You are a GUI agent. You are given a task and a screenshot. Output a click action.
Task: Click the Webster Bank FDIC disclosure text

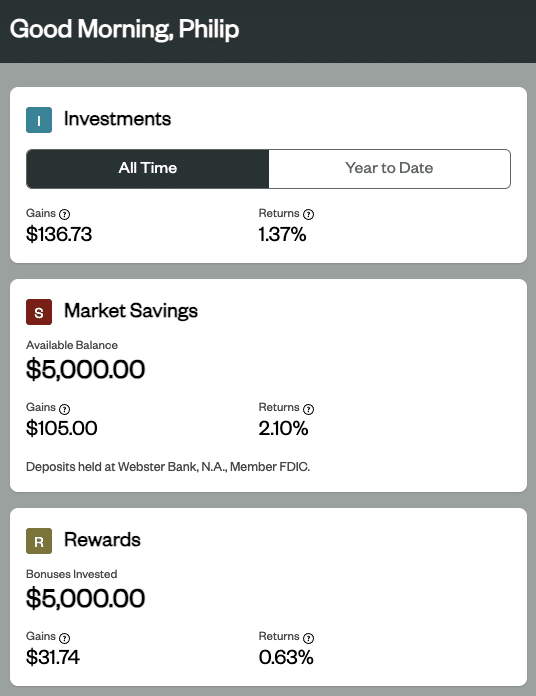[168, 467]
